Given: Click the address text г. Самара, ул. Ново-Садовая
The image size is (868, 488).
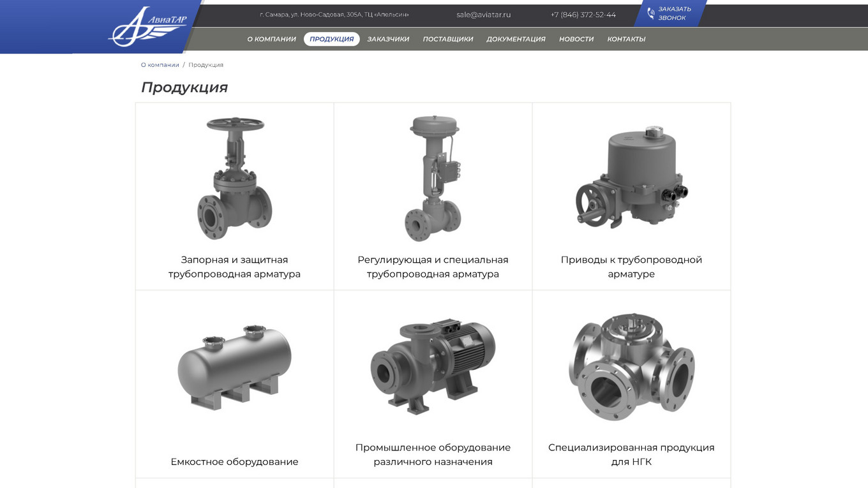Looking at the screenshot, I should (x=334, y=15).
